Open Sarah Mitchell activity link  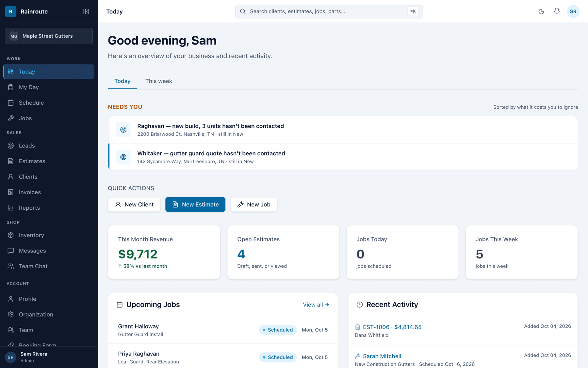[x=382, y=356]
